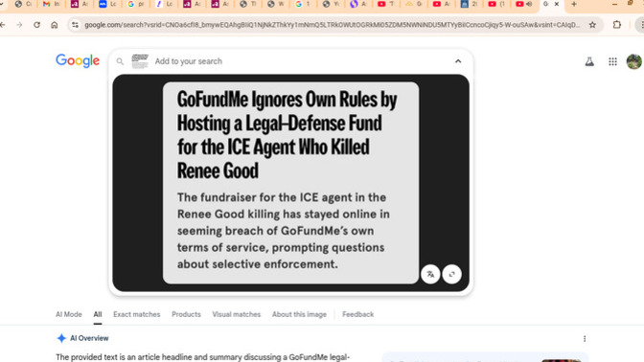This screenshot has width=644, height=362.
Task: Show Visual matches results
Action: (x=236, y=314)
